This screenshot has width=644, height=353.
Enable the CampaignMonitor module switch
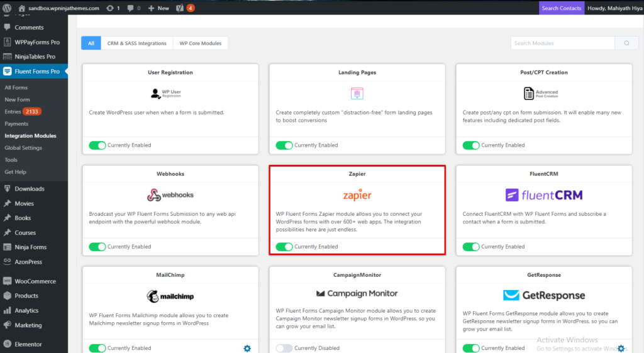click(284, 348)
